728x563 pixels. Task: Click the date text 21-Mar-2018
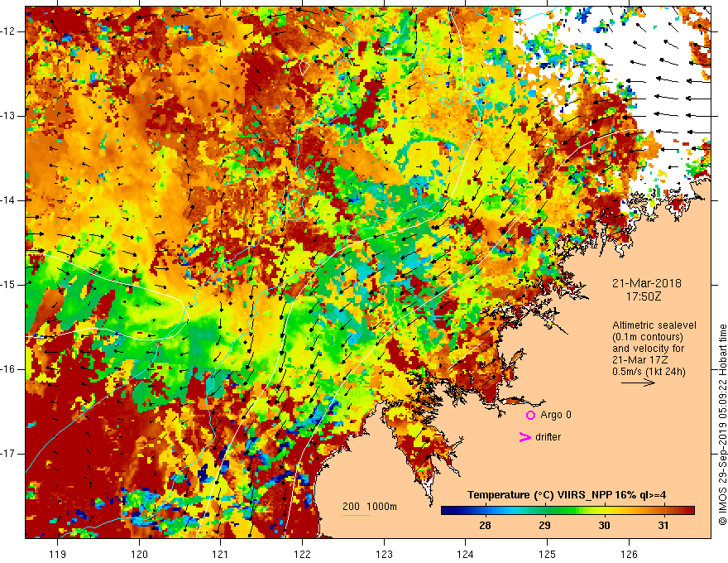pyautogui.click(x=647, y=283)
